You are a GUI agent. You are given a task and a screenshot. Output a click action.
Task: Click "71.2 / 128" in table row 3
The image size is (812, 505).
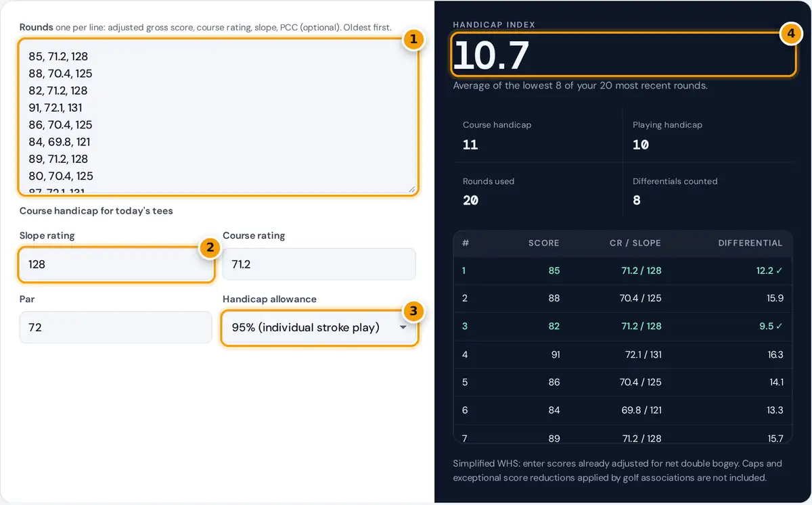click(641, 326)
